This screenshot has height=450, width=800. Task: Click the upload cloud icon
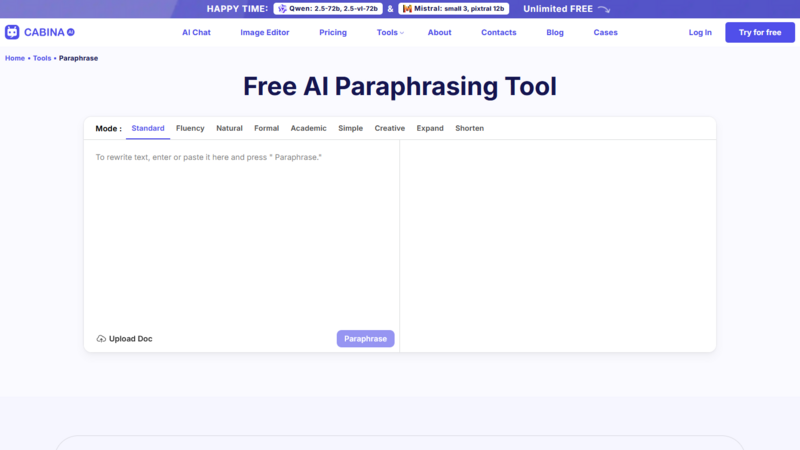coord(101,339)
